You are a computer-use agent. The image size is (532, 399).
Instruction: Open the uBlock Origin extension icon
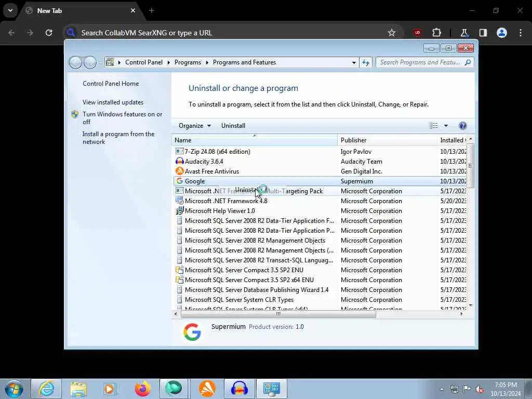click(417, 33)
